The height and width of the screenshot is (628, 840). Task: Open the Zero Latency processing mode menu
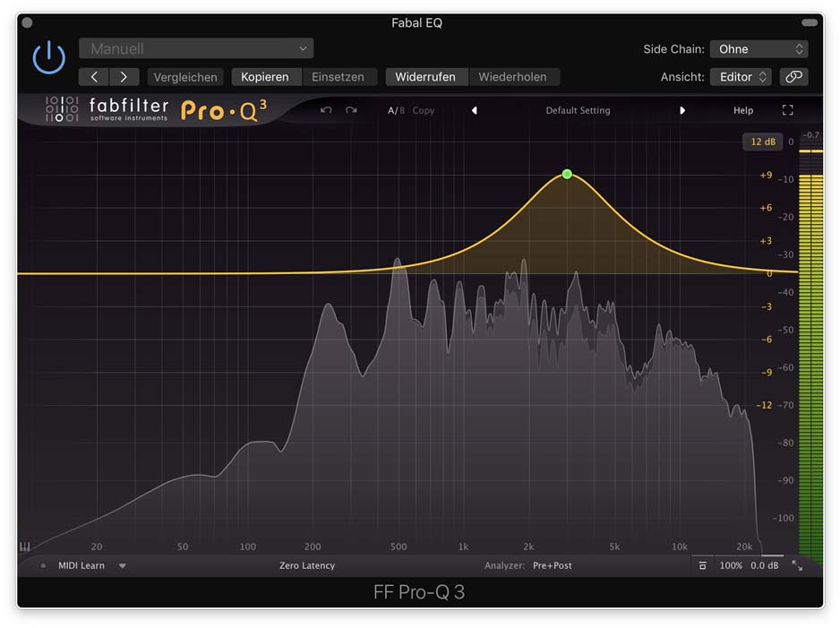pyautogui.click(x=307, y=565)
